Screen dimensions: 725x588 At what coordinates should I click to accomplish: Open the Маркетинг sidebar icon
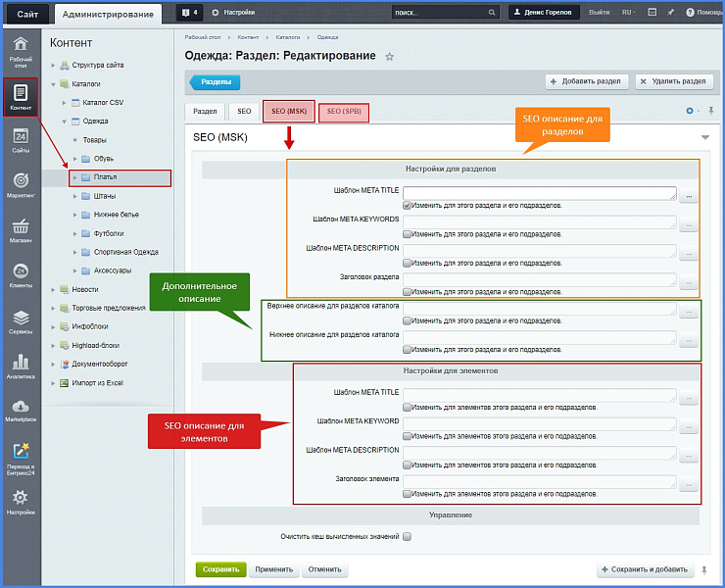[x=21, y=183]
